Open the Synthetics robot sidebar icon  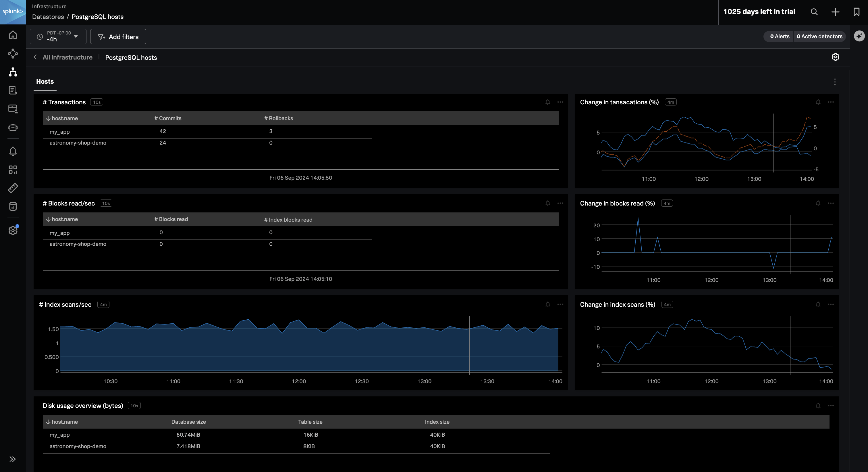click(x=13, y=127)
